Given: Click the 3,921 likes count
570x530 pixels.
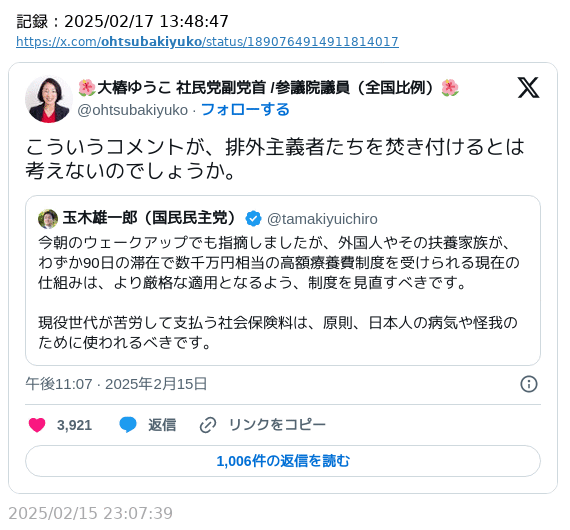Looking at the screenshot, I should (75, 425).
